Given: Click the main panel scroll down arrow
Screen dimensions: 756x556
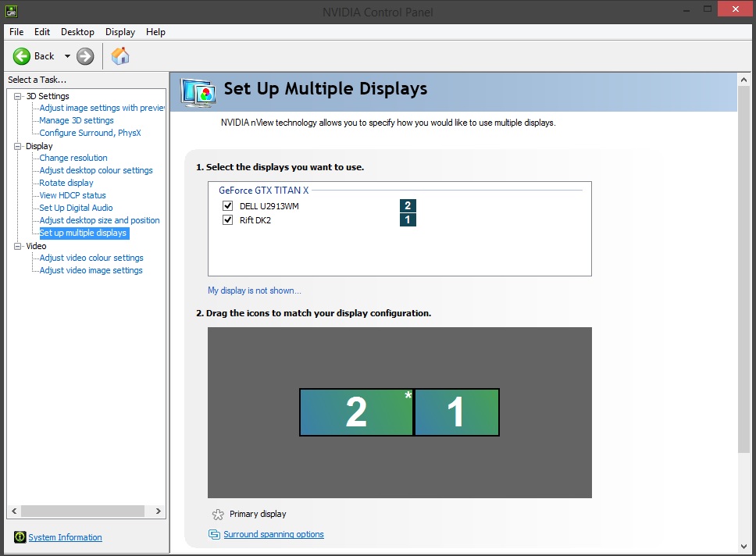Looking at the screenshot, I should click(x=744, y=547).
